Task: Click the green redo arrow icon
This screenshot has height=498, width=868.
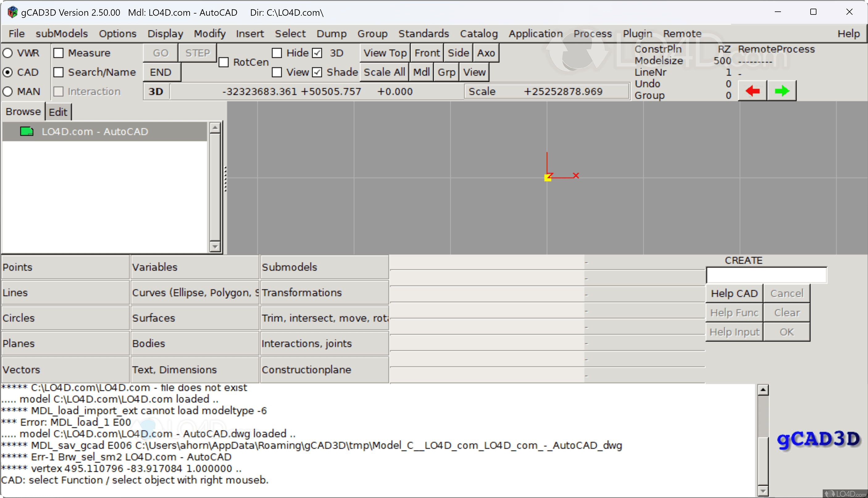Action: [x=782, y=91]
